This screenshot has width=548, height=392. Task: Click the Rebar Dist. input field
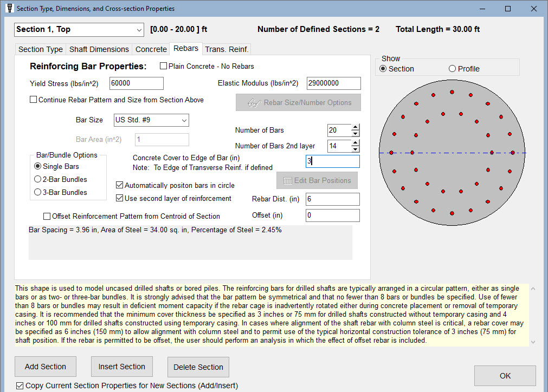point(333,199)
